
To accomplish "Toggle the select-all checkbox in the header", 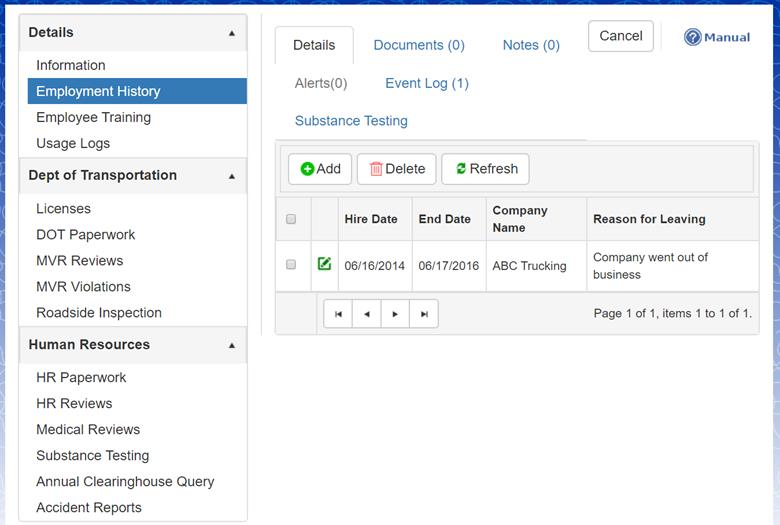I will 291,219.
